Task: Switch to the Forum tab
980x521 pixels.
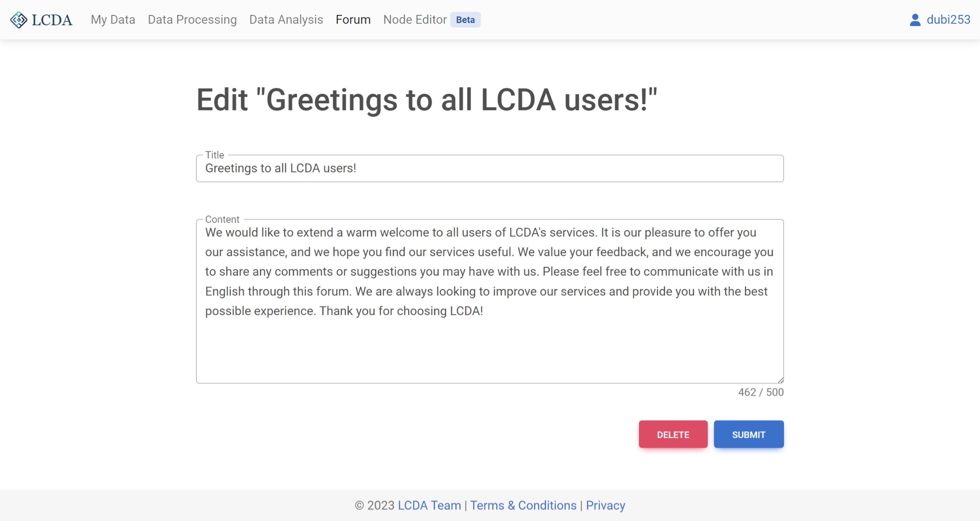Action: click(353, 20)
